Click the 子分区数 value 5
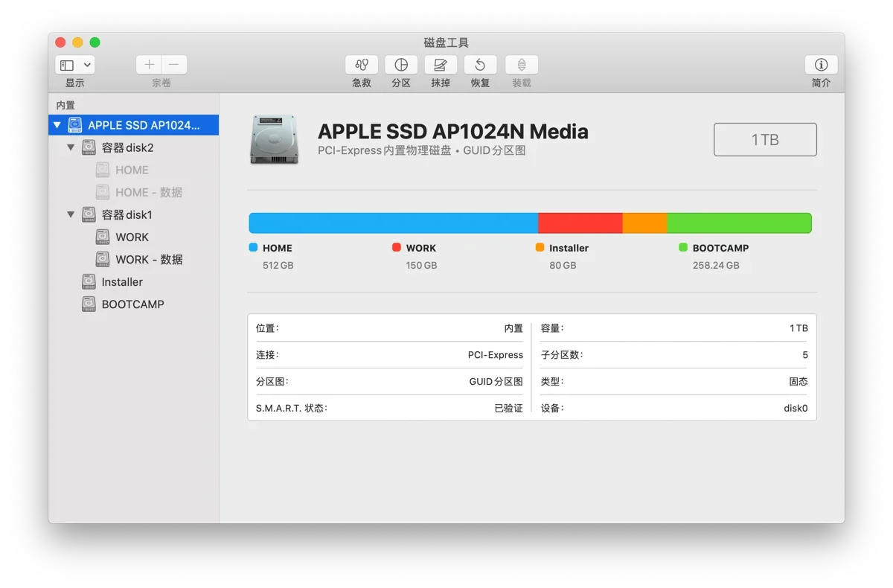Viewport: 893px width, 588px height. click(805, 355)
